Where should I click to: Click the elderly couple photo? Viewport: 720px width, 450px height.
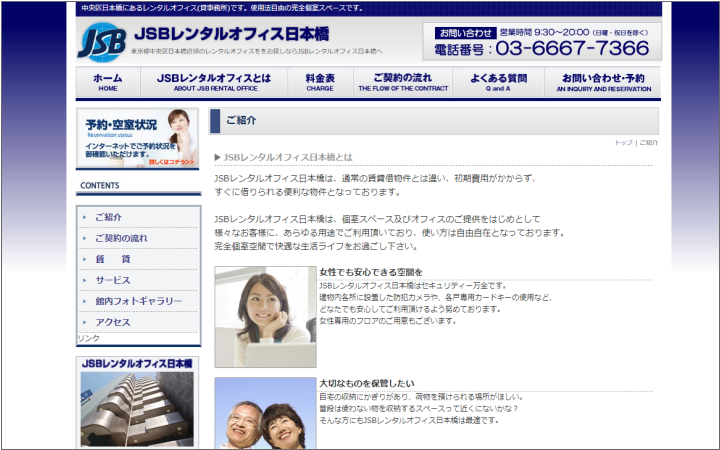tap(265, 413)
